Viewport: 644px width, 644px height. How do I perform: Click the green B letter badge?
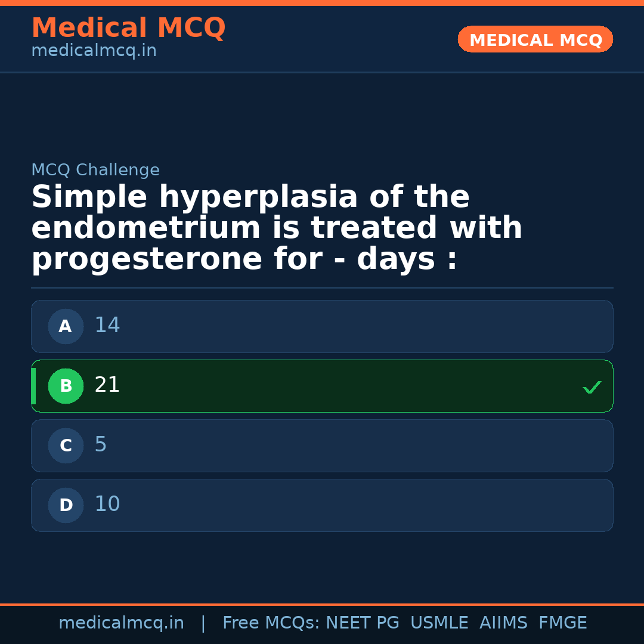pos(66,386)
